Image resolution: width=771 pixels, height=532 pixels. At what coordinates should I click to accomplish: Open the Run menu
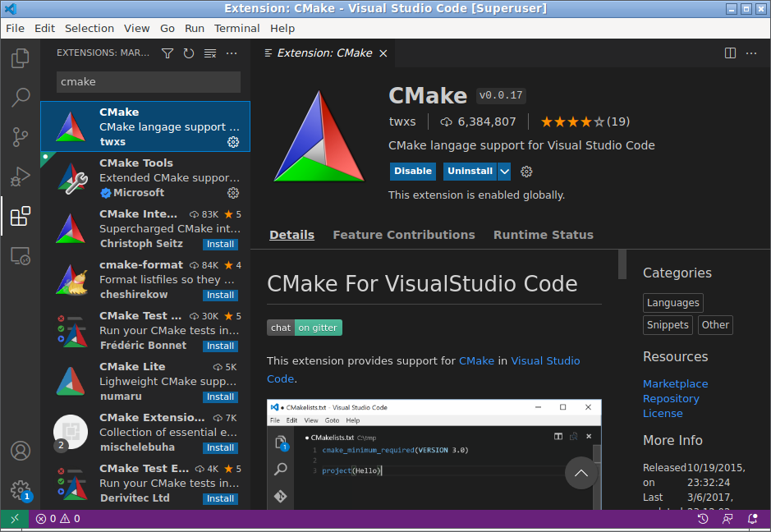pos(195,29)
